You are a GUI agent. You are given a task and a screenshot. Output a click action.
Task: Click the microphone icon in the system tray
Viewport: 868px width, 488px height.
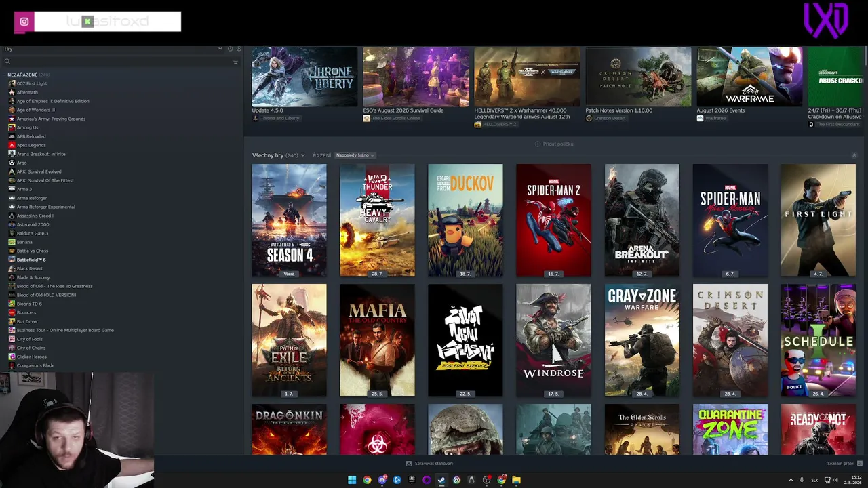pos(802,480)
